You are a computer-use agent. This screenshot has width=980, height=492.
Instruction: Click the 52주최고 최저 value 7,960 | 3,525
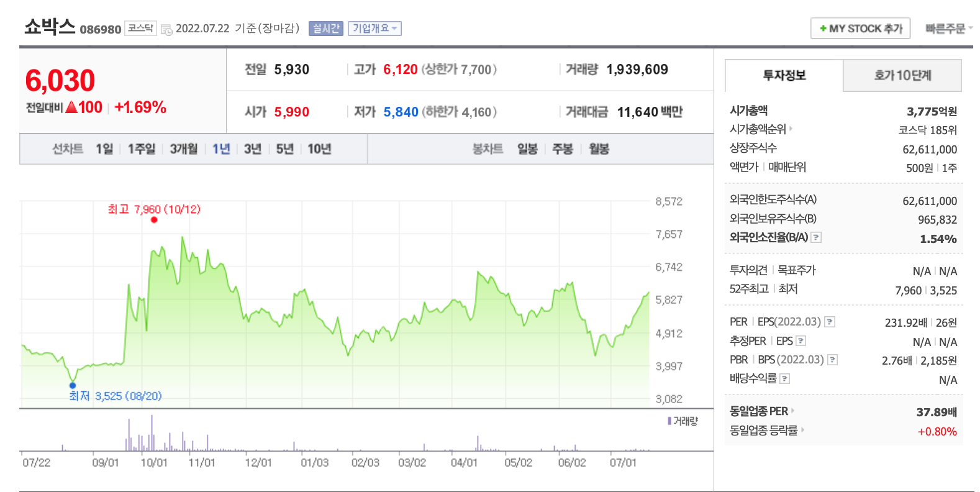pos(926,291)
